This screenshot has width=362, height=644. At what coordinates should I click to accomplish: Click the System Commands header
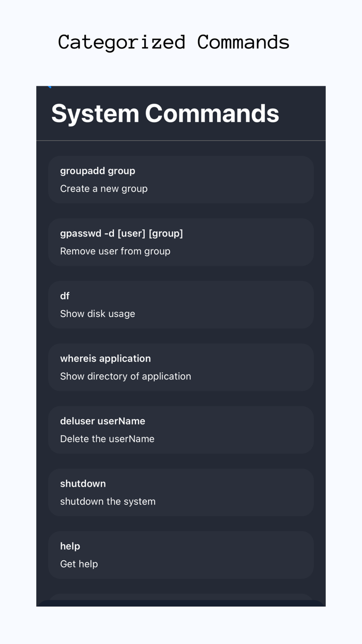[x=164, y=113]
